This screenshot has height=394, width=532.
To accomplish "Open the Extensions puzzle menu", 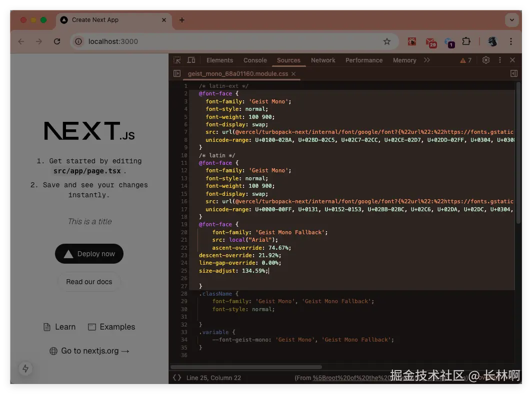I will pyautogui.click(x=466, y=41).
